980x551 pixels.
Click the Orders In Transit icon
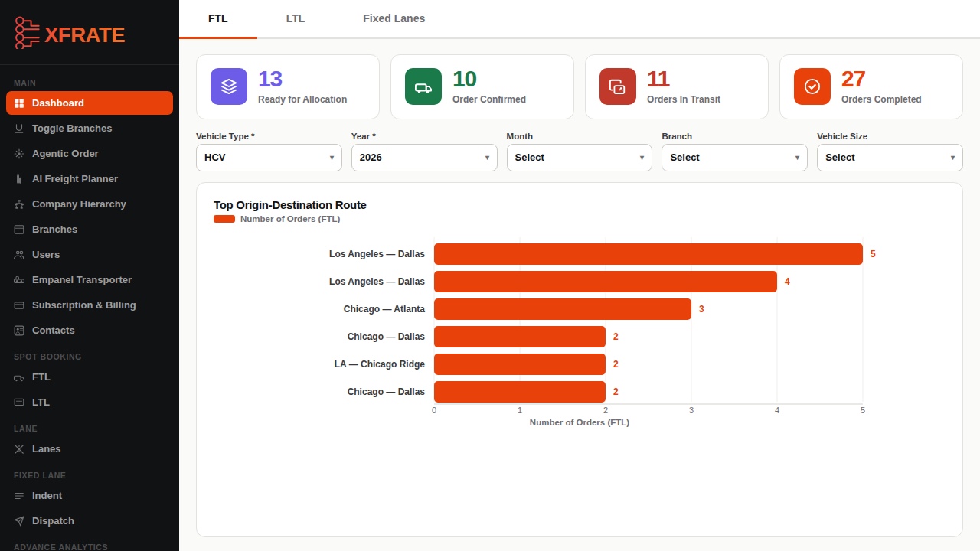[616, 86]
